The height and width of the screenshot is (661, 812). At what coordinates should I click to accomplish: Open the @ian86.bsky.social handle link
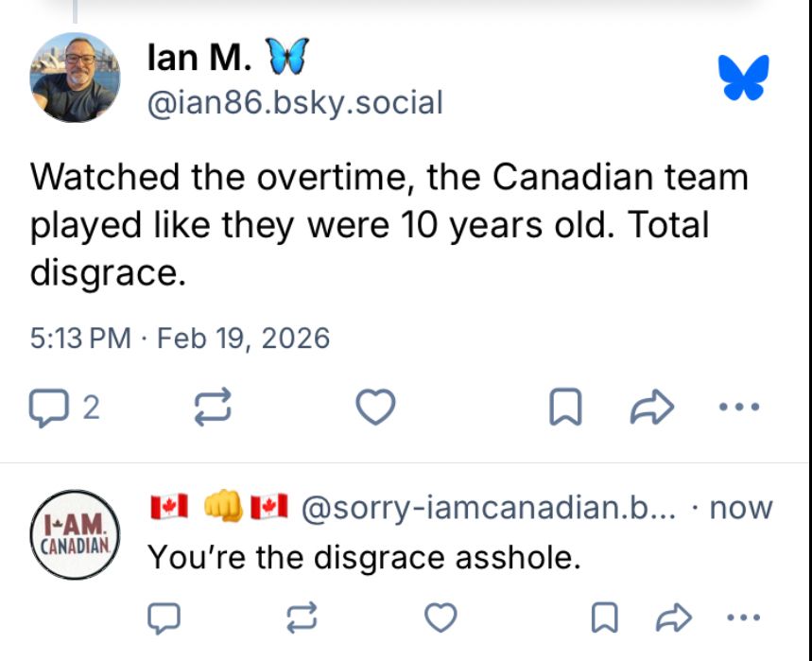(294, 102)
